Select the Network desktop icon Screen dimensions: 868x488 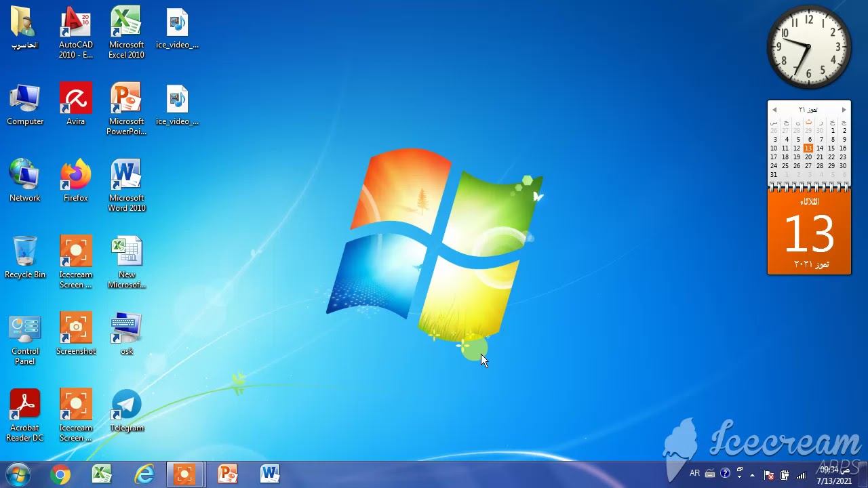tap(25, 181)
